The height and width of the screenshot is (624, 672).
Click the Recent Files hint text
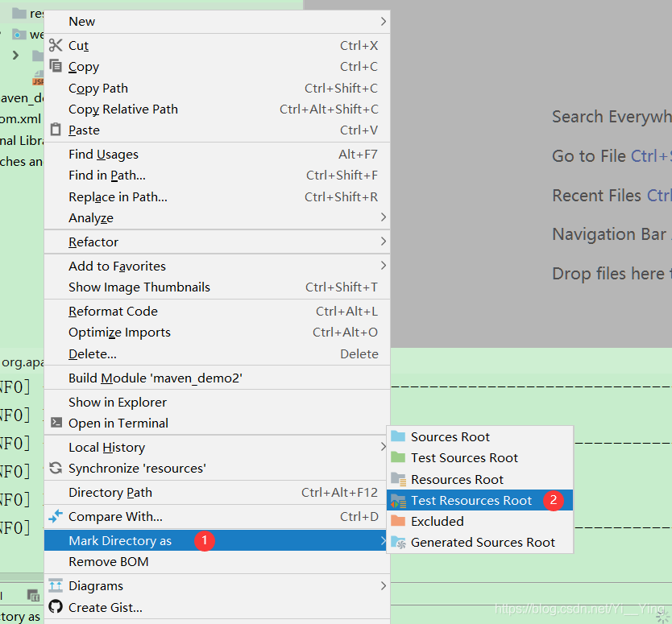pos(612,196)
